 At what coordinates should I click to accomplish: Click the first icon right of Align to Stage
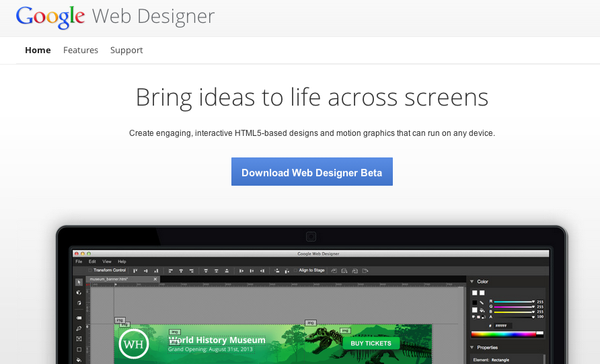click(x=334, y=270)
